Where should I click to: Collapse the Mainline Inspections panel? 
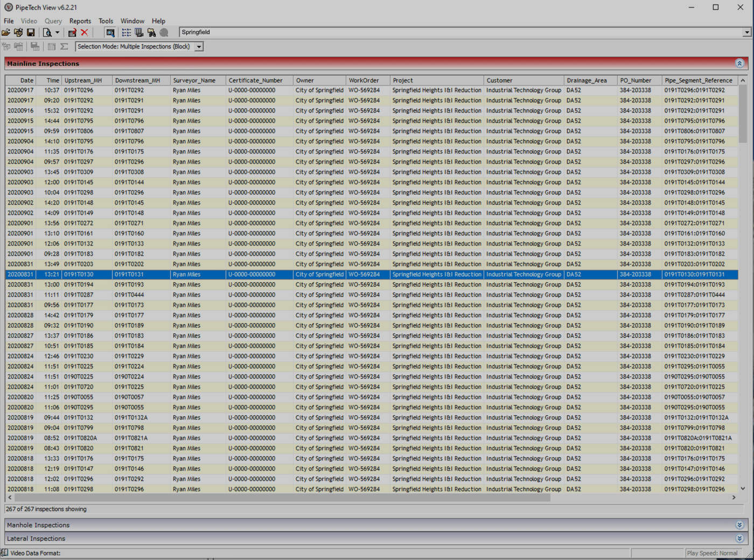coord(739,64)
